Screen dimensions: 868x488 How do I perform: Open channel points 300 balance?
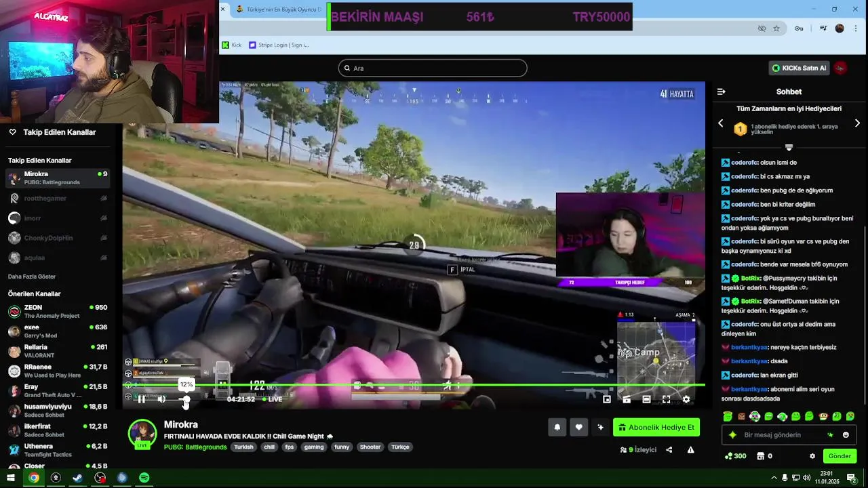point(735,456)
